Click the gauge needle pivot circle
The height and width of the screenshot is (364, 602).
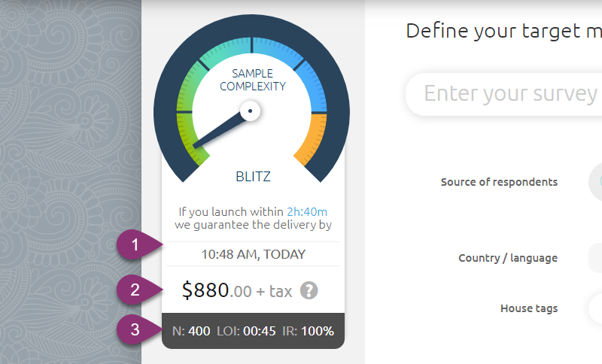click(x=250, y=112)
